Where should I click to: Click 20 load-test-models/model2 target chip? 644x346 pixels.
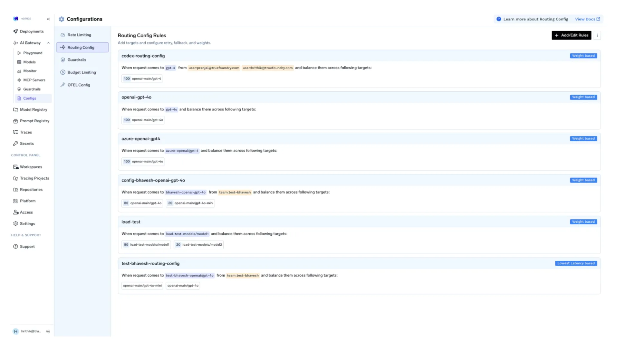pos(198,245)
